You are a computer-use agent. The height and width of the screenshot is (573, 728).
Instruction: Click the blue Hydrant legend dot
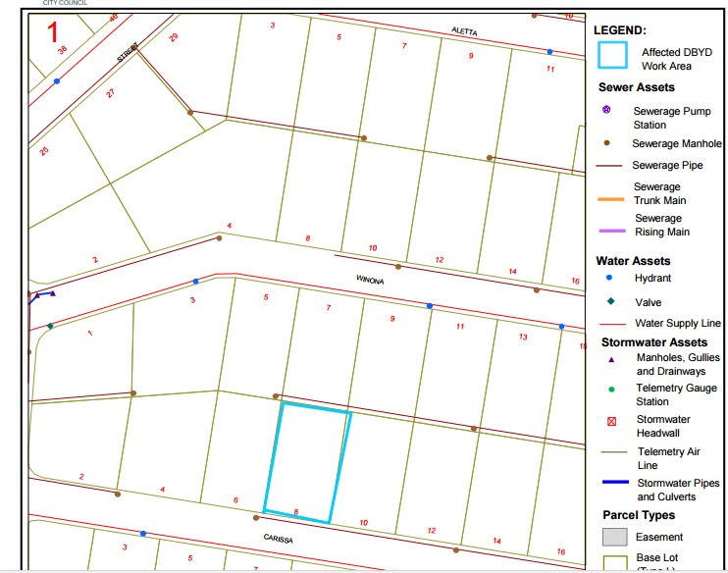tap(609, 278)
